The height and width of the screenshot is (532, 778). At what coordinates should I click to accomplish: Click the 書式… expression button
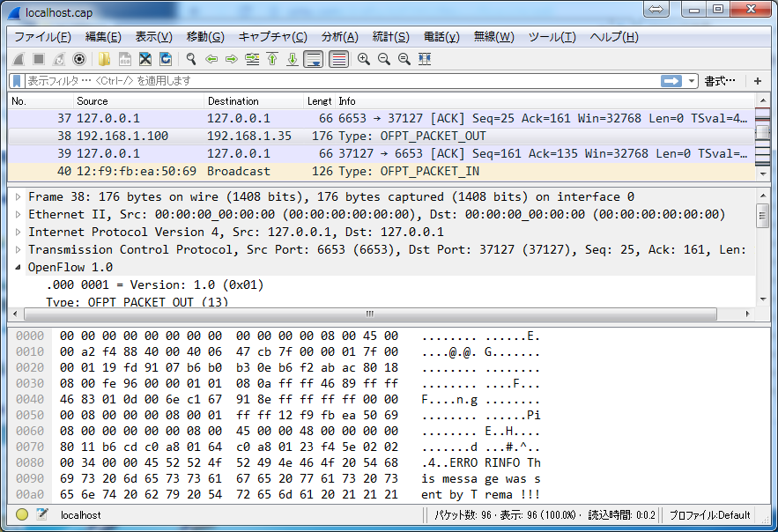[x=720, y=81]
